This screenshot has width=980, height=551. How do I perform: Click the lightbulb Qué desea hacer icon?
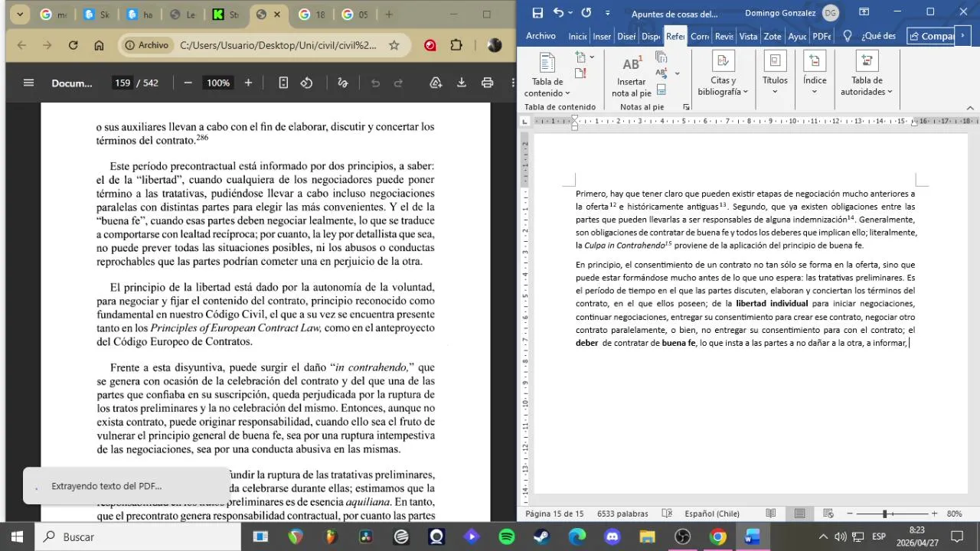click(x=848, y=36)
